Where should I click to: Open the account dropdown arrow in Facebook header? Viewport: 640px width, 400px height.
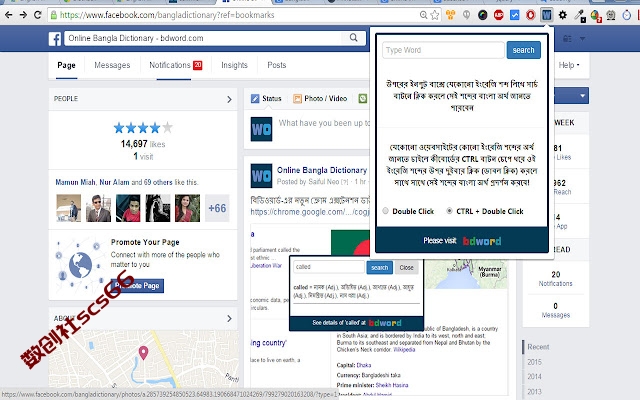[582, 39]
